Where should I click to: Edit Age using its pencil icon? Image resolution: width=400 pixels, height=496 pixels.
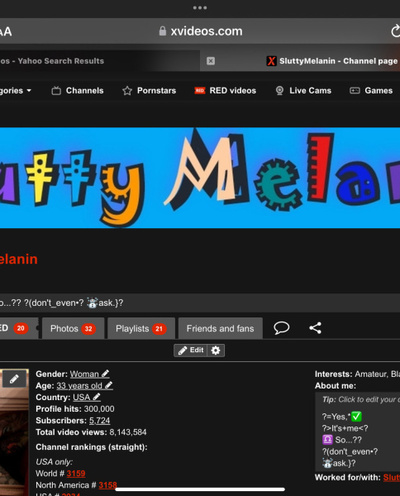[109, 386]
